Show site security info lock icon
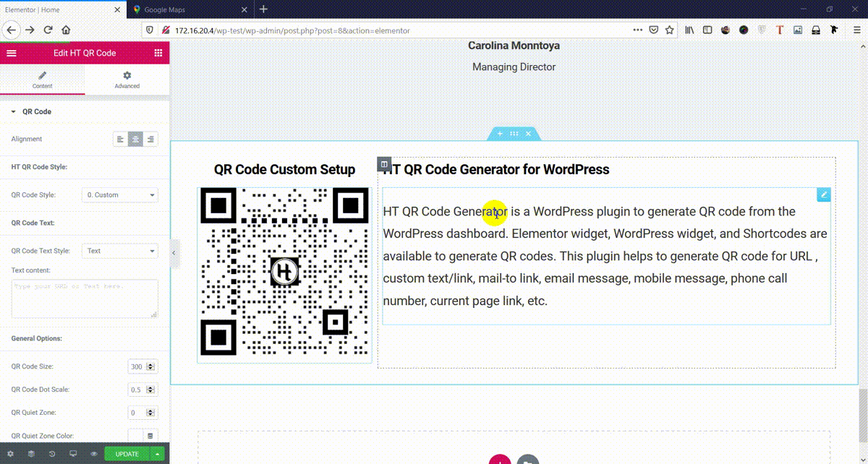 coord(165,30)
